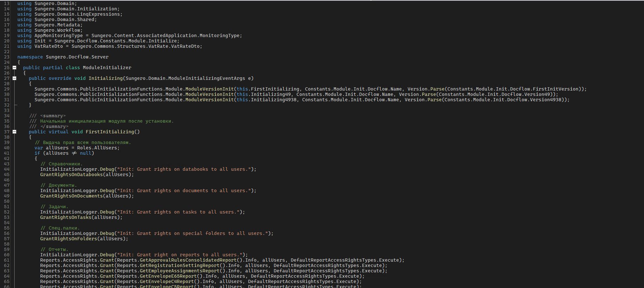Click the "Grant rights on special folders" string
The image size is (644, 288).
(192, 233)
